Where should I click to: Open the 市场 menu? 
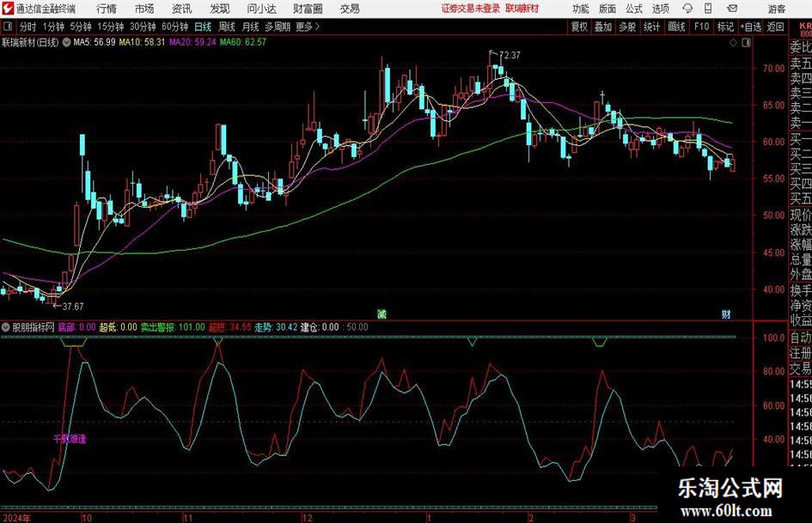[144, 9]
